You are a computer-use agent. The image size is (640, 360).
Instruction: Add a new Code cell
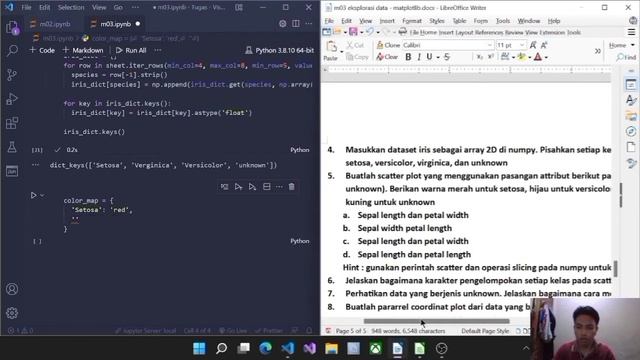click(42, 50)
